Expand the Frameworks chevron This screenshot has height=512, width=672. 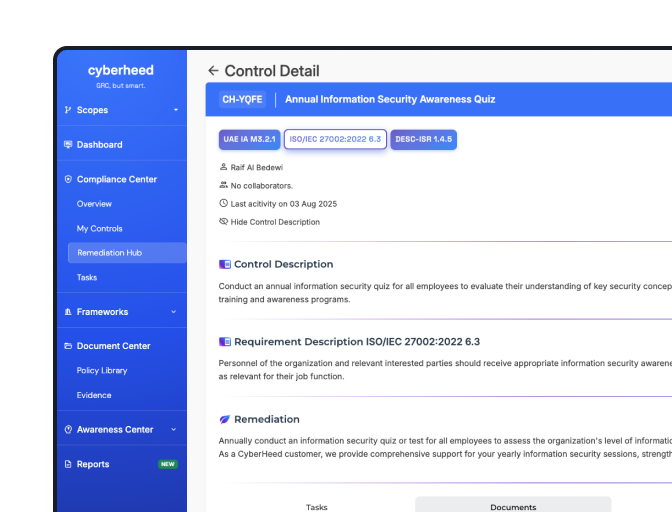[174, 312]
